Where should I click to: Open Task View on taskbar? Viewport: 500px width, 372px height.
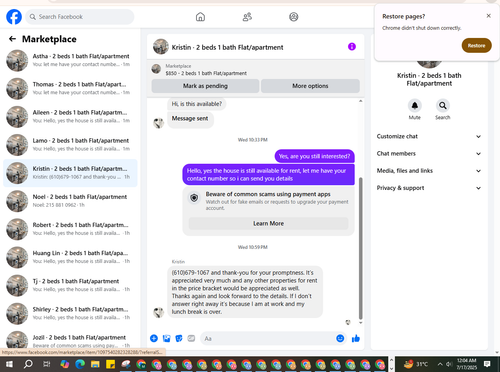pos(47,364)
